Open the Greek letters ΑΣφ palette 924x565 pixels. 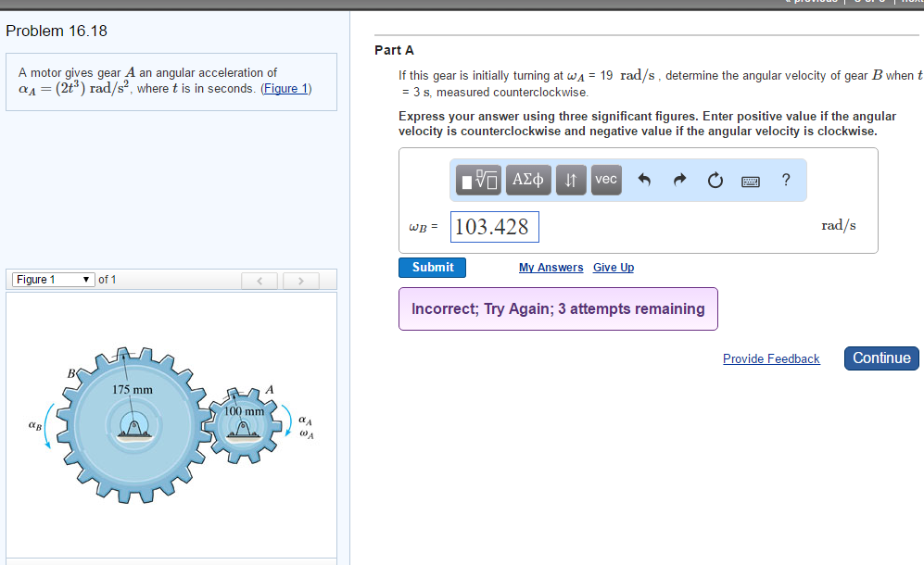point(527,180)
